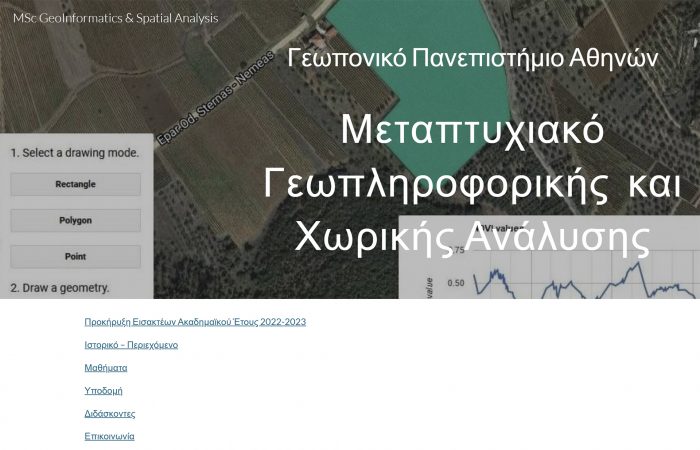
Task: Open the Διδάσκοντες link
Action: pos(110,414)
